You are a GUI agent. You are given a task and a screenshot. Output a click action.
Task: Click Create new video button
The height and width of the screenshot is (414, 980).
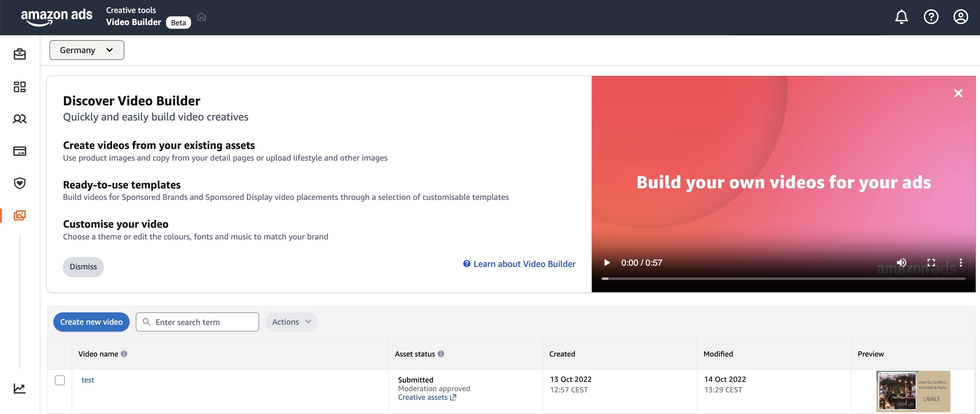click(91, 322)
